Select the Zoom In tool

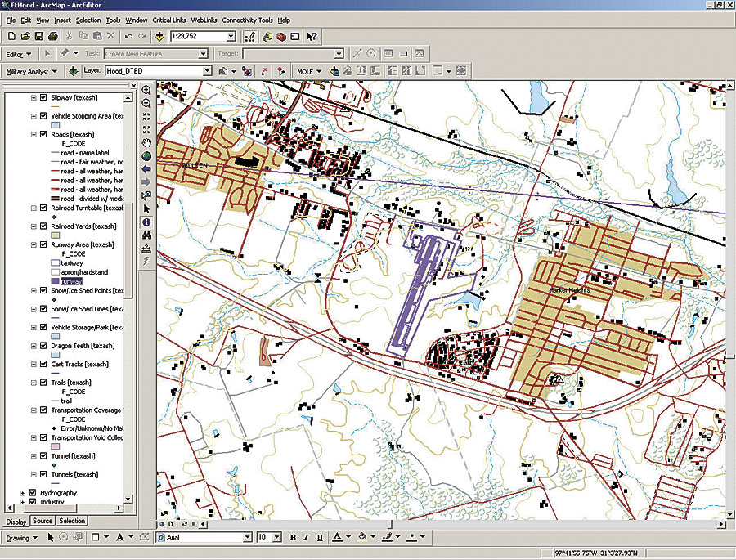point(146,90)
